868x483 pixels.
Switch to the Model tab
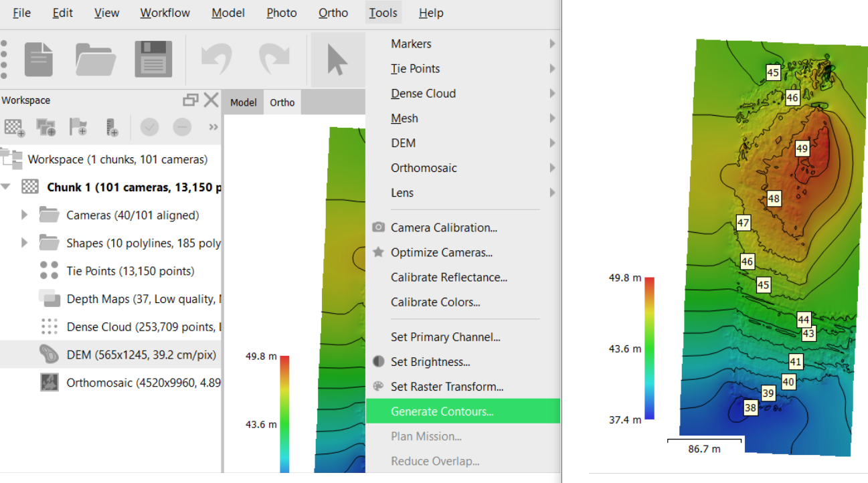coord(243,102)
